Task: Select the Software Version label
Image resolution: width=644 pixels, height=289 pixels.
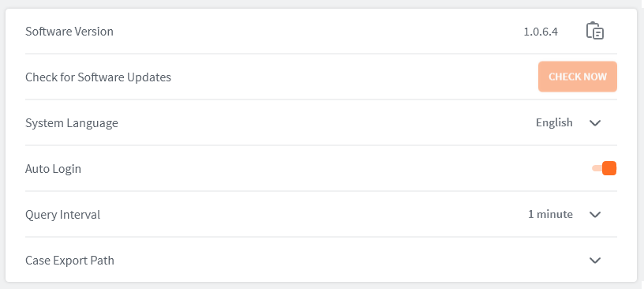Action: [x=69, y=32]
